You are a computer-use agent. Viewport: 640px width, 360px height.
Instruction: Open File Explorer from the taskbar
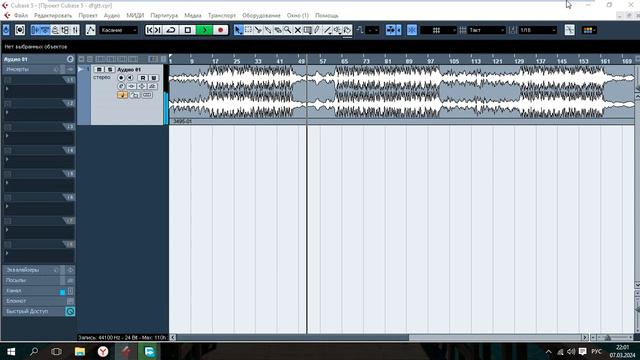pyautogui.click(x=80, y=351)
